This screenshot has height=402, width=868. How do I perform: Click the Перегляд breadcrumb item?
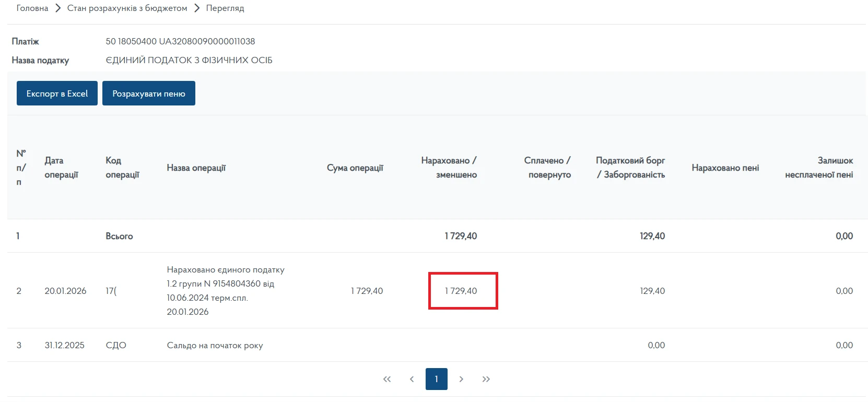(x=225, y=8)
